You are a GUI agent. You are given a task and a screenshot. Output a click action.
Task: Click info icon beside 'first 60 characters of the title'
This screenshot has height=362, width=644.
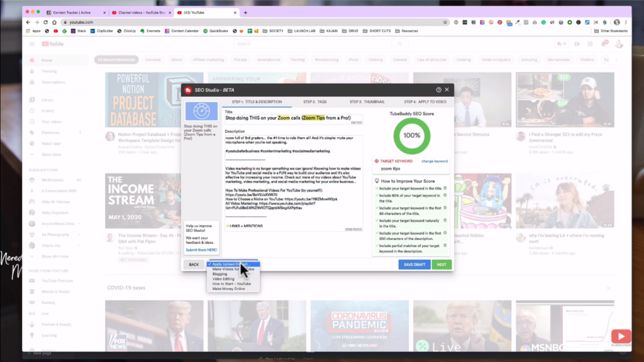pos(445,207)
